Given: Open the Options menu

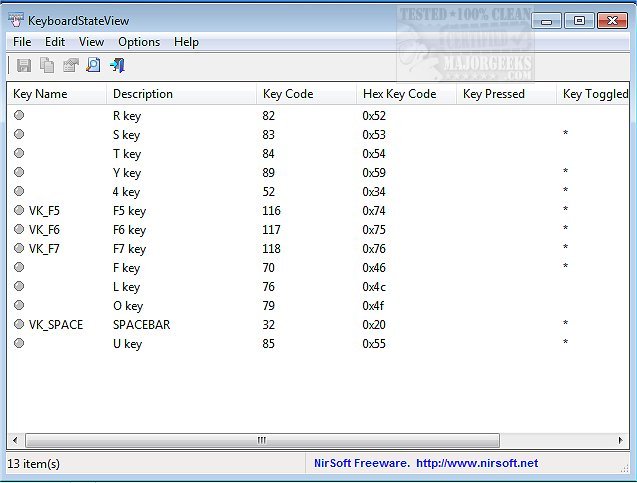Looking at the screenshot, I should pyautogui.click(x=139, y=42).
